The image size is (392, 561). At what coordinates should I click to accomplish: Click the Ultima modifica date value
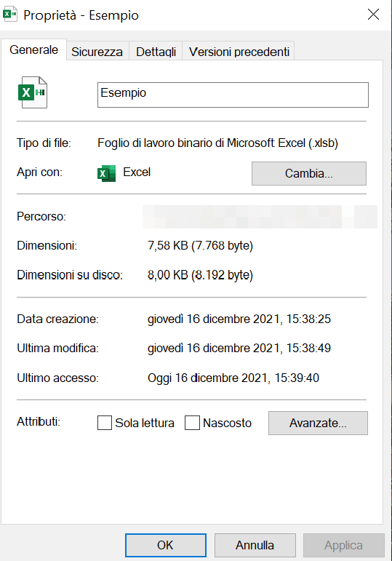239,348
